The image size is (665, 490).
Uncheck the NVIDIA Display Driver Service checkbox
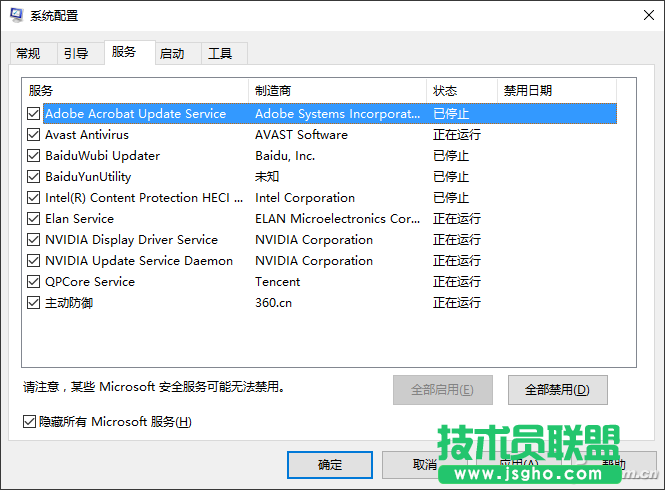35,240
